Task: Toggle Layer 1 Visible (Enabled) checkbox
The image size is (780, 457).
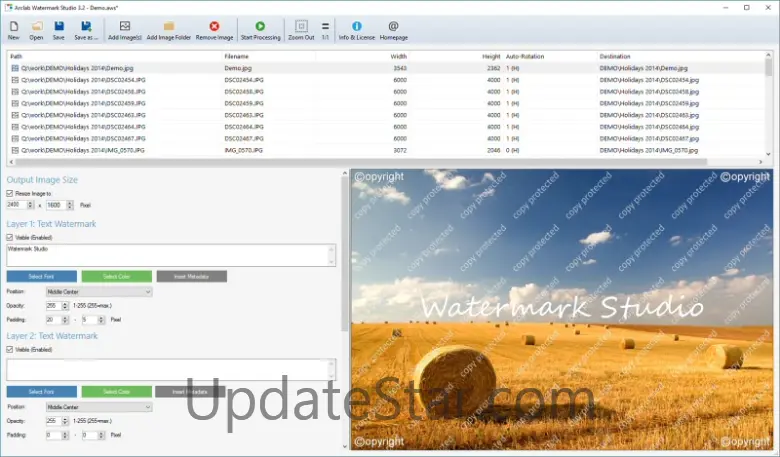Action: pyautogui.click(x=10, y=238)
